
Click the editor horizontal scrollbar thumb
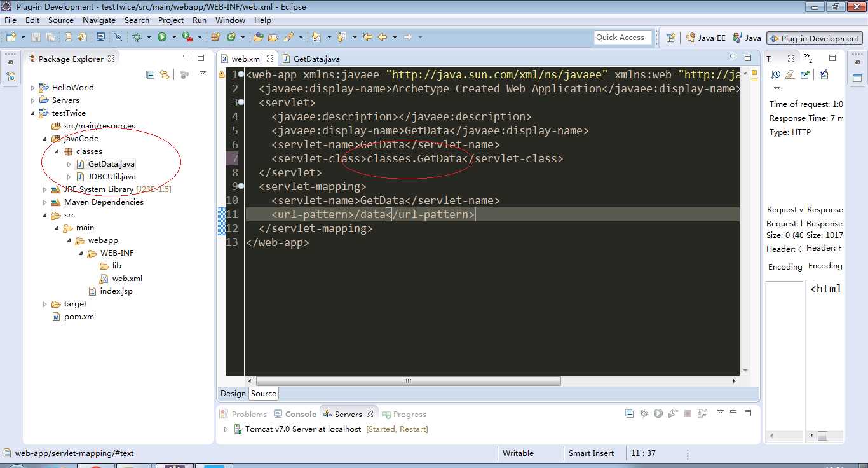coord(408,382)
